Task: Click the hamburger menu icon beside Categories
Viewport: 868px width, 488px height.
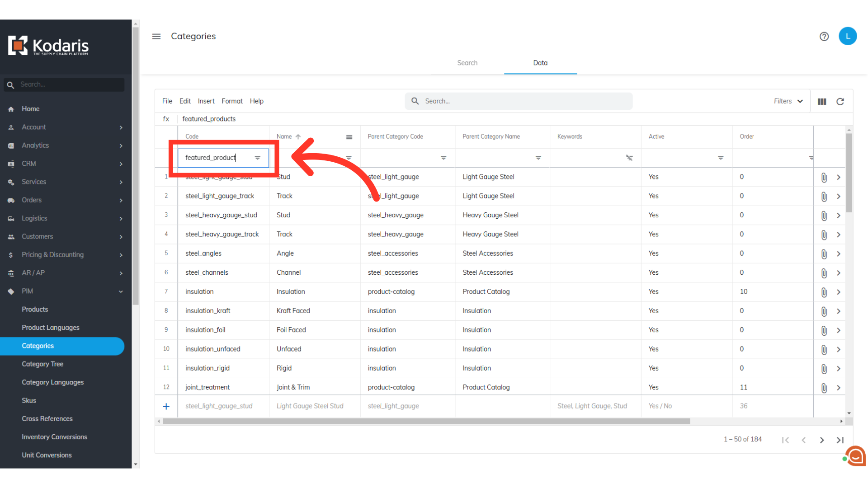Action: coord(156,37)
